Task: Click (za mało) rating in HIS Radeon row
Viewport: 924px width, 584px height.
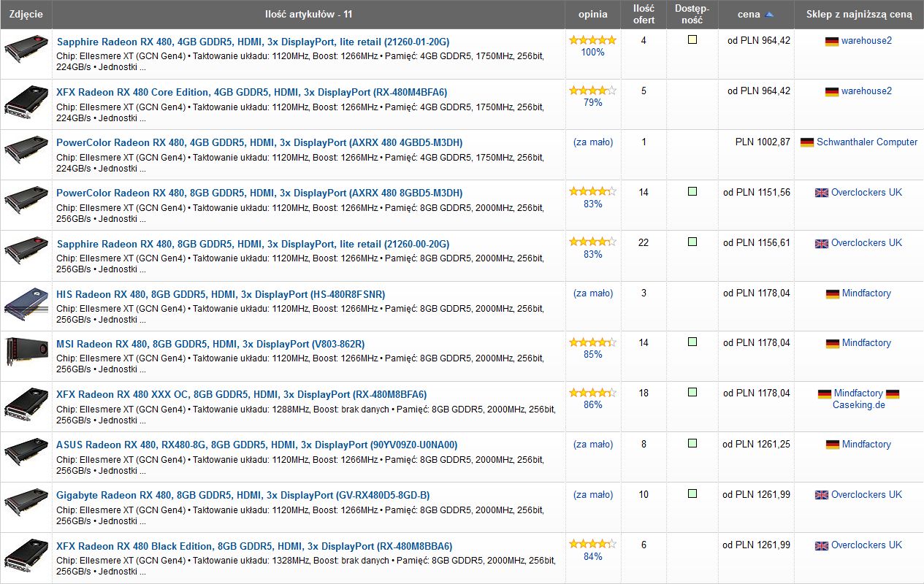Action: [593, 293]
